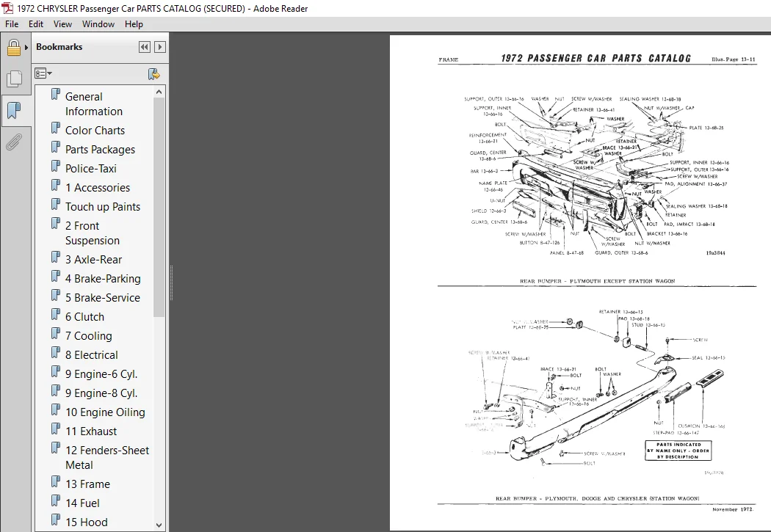Click the bookmarks vertical scrollbar thumb
The width and height of the screenshot is (771, 532).
point(159,207)
